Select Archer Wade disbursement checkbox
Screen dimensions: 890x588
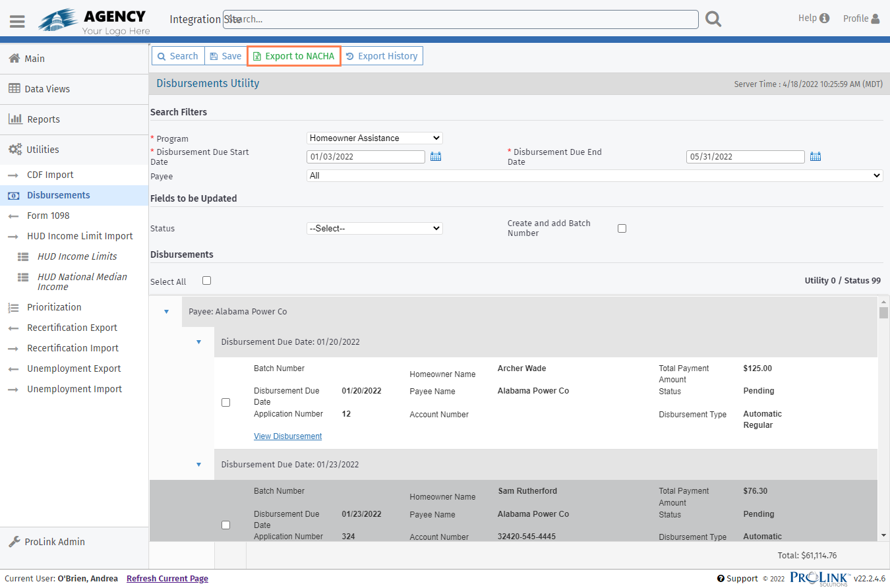pyautogui.click(x=225, y=402)
